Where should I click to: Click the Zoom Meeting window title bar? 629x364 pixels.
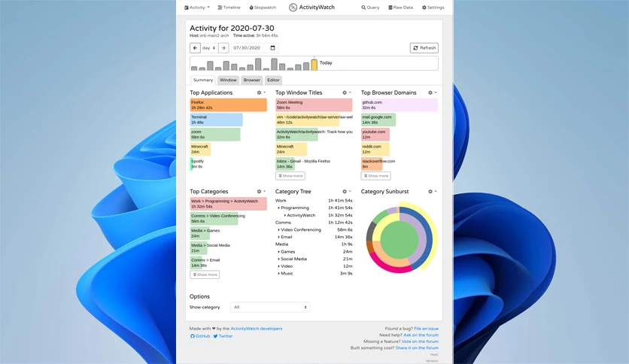click(314, 105)
